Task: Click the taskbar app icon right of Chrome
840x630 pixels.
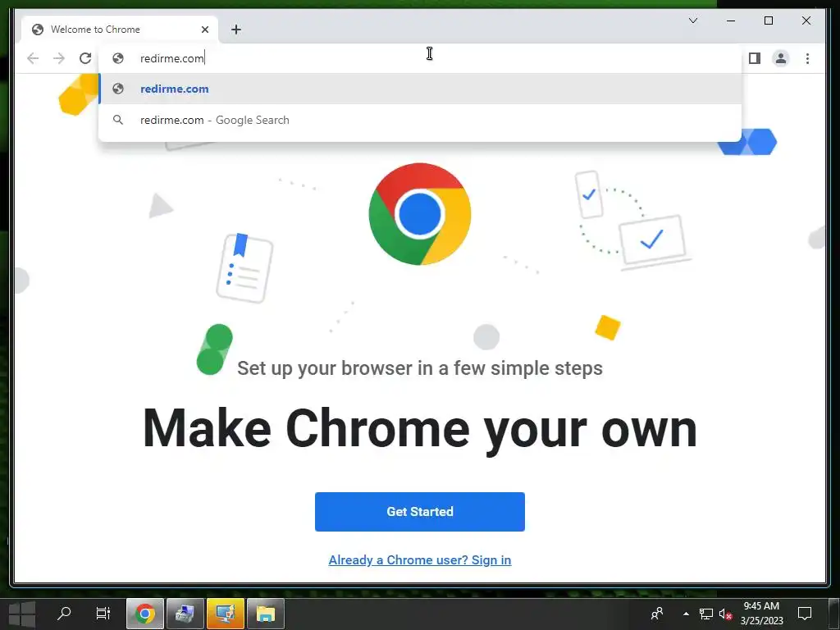Action: tap(185, 614)
